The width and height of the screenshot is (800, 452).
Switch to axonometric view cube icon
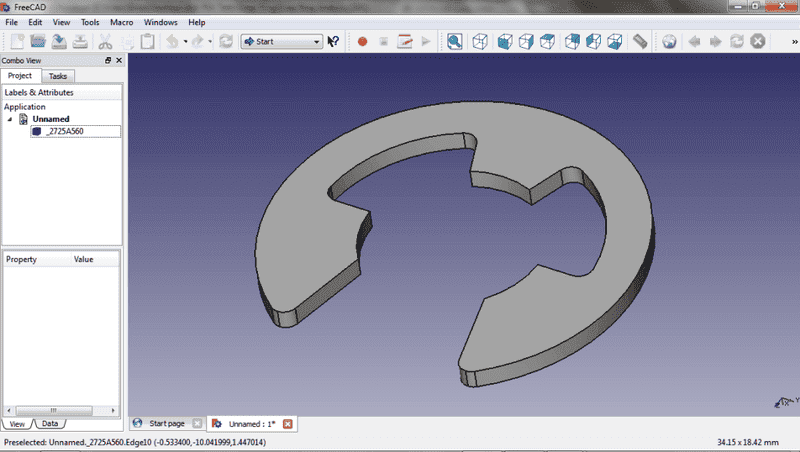pos(480,42)
